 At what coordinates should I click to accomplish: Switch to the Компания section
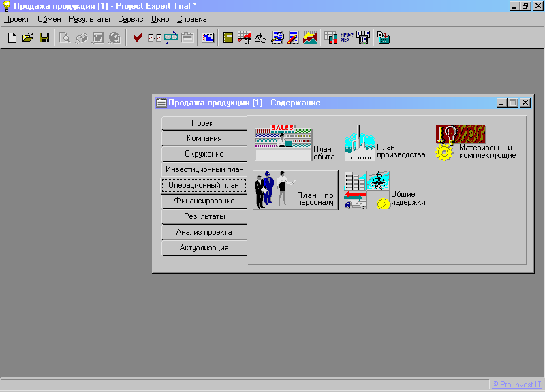click(204, 138)
